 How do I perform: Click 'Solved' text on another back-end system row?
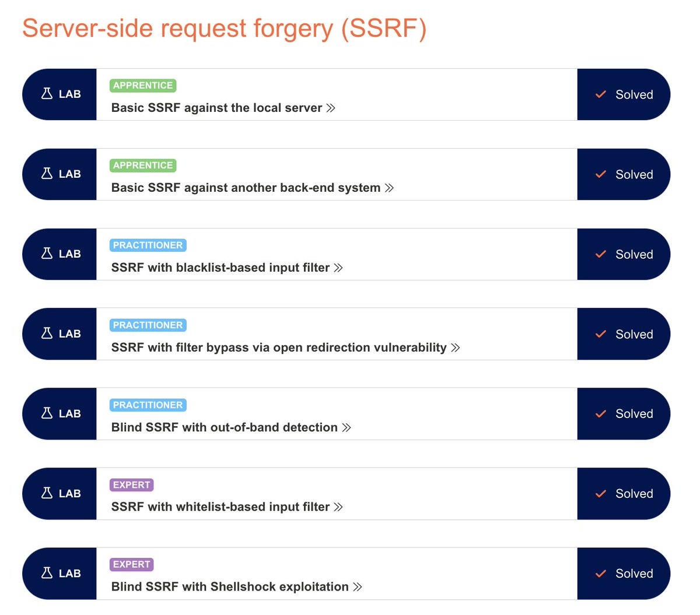[634, 174]
